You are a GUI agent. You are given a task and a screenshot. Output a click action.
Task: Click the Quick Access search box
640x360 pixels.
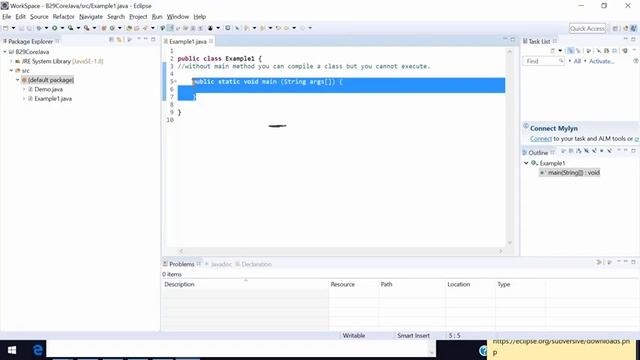(x=587, y=28)
